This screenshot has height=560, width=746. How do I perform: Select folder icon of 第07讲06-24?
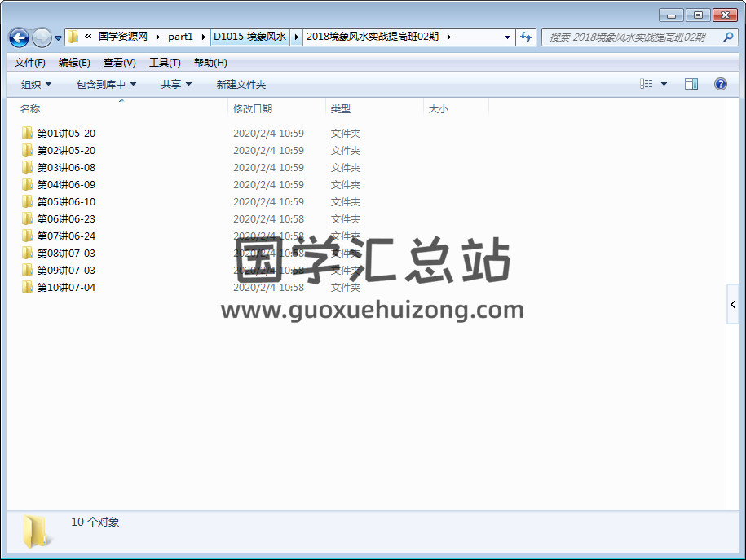point(27,236)
